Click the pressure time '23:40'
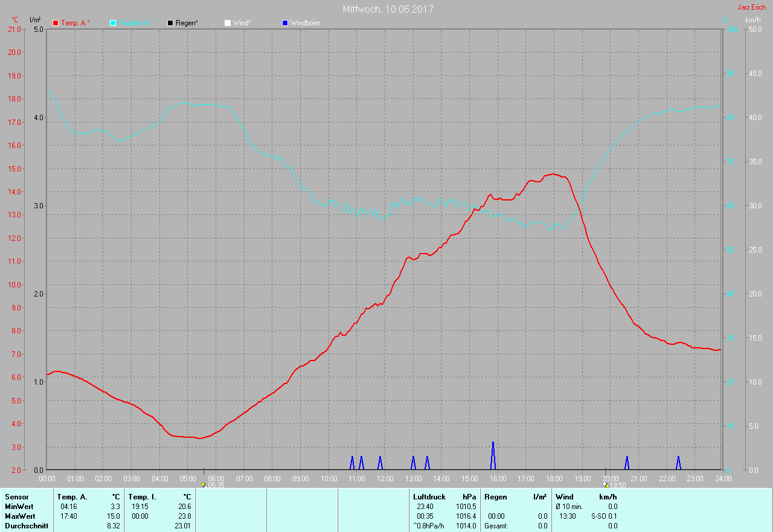This screenshot has width=773, height=532. pos(425,507)
